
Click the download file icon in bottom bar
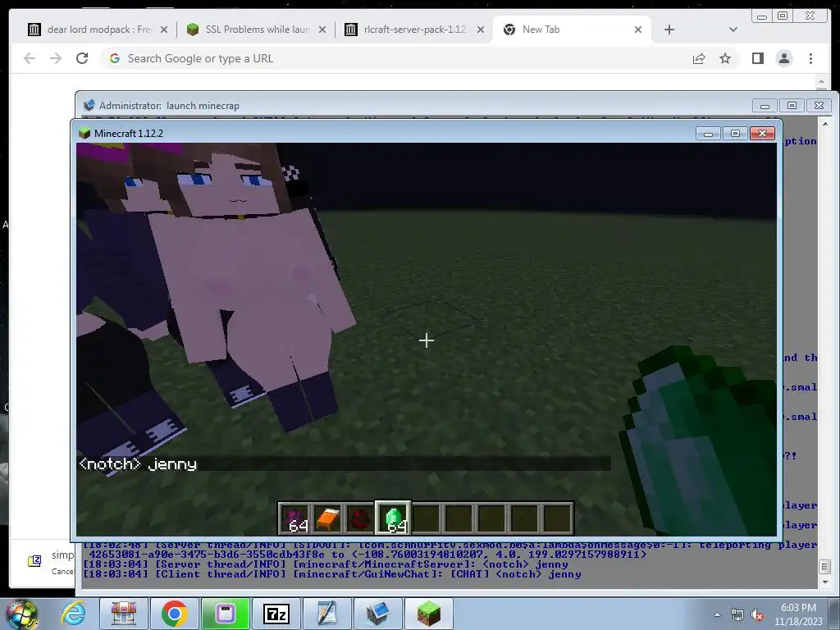[x=34, y=561]
